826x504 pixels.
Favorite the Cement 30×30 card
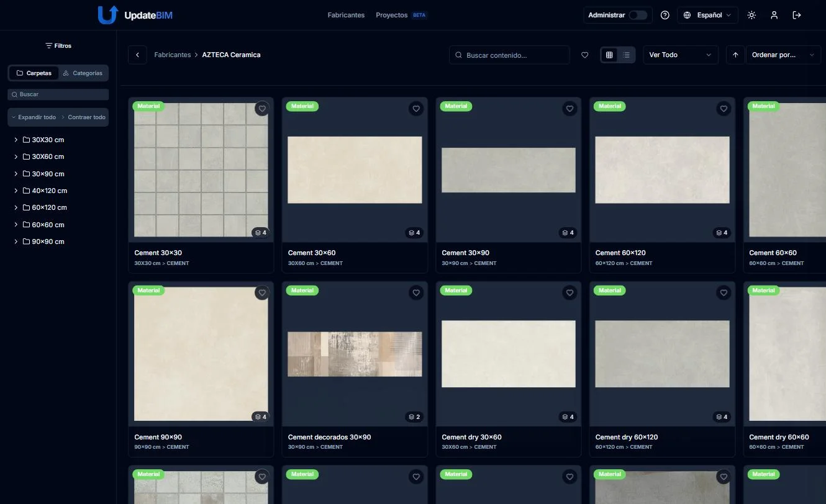262,109
